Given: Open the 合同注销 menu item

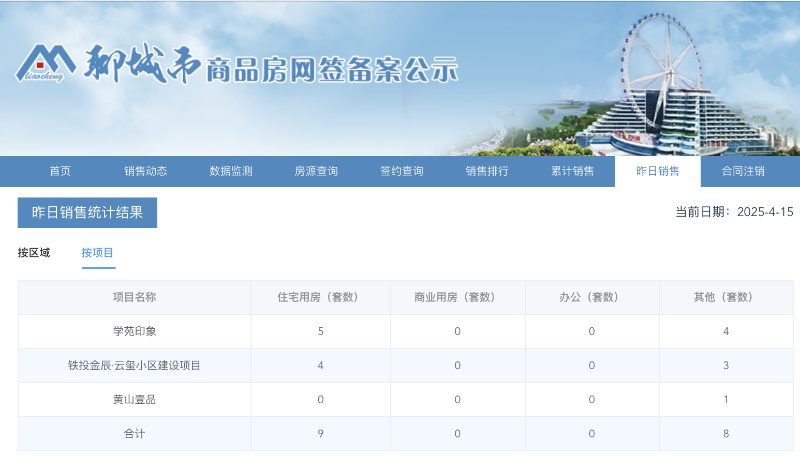Looking at the screenshot, I should pyautogui.click(x=743, y=171).
